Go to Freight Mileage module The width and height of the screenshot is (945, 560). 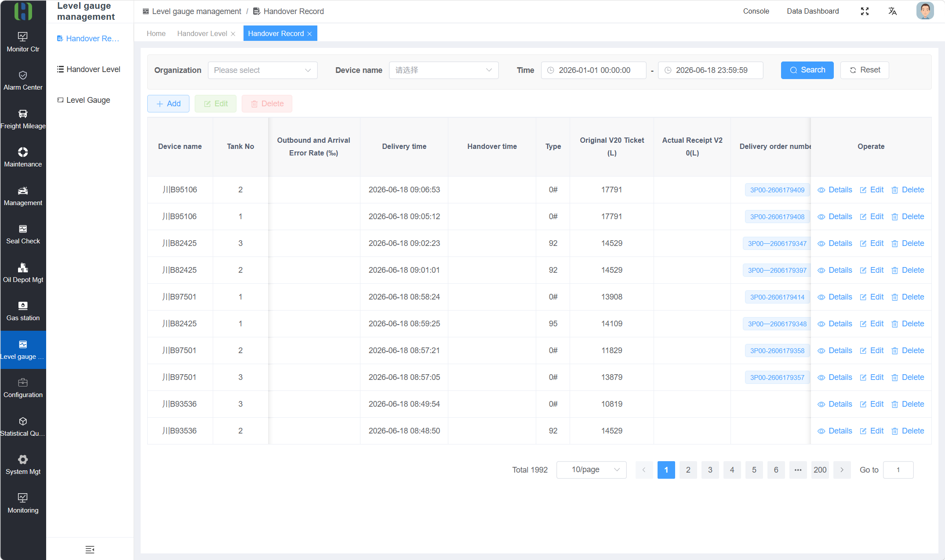(23, 119)
